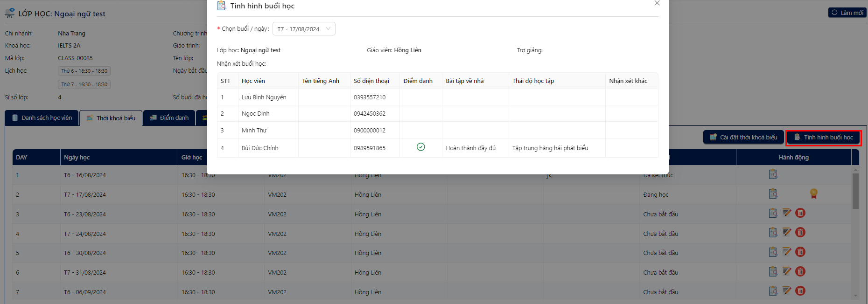Click the timetable's vertical scrollbar thumb
The image size is (868, 304).
point(855,191)
